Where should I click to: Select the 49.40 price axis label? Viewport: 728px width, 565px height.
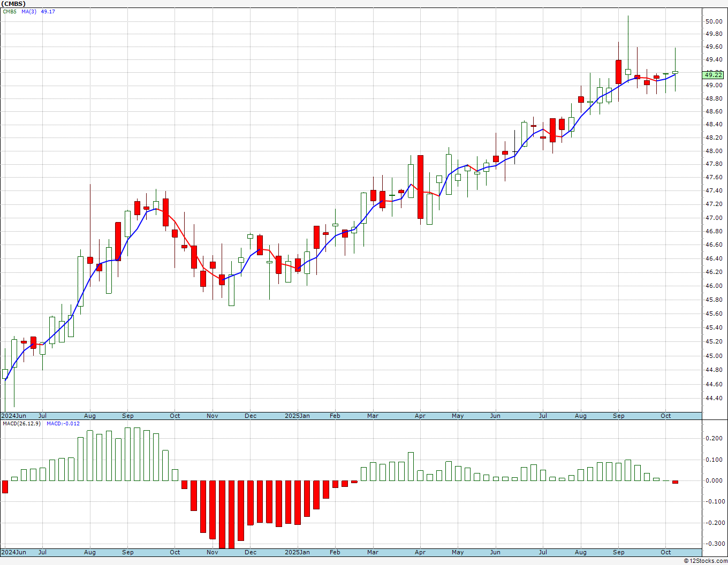pyautogui.click(x=714, y=59)
